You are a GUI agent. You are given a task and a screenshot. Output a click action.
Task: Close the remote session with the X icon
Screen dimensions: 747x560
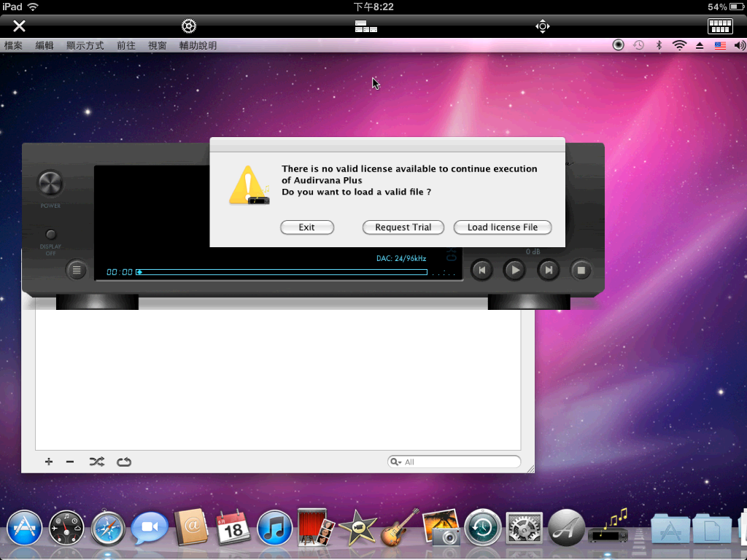[19, 26]
